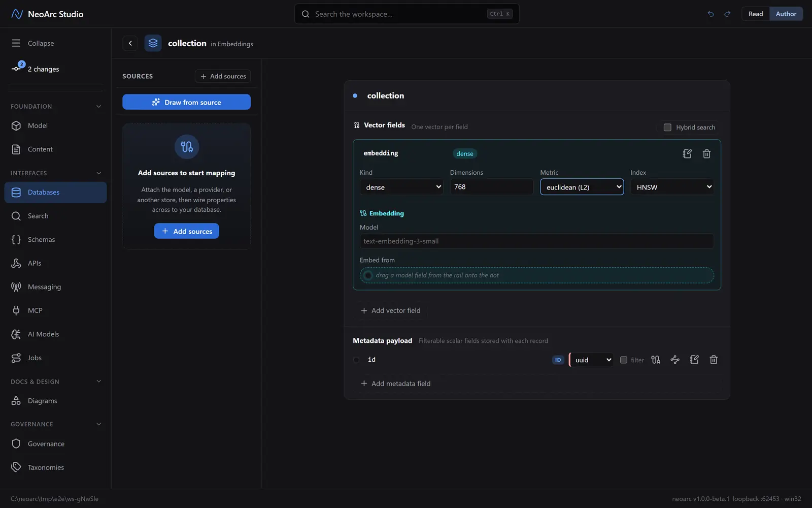Image resolution: width=812 pixels, height=508 pixels.
Task: Click the mapping icon in id row
Action: click(656, 360)
